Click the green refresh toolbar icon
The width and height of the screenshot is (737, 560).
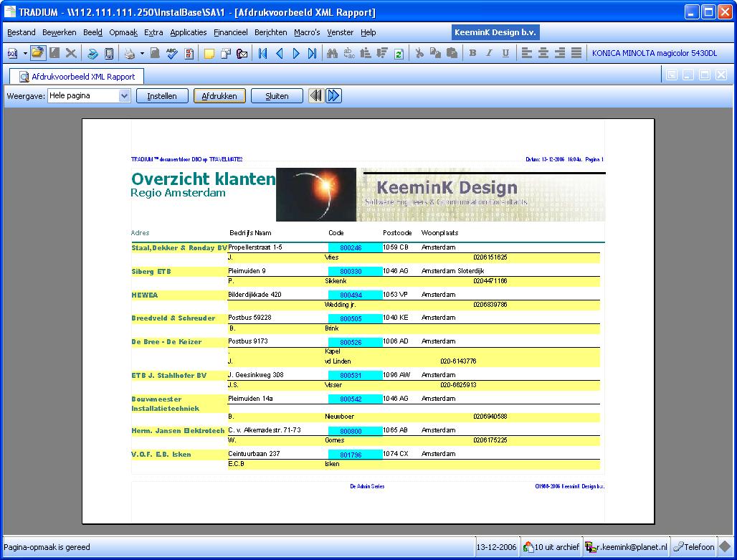(399, 53)
